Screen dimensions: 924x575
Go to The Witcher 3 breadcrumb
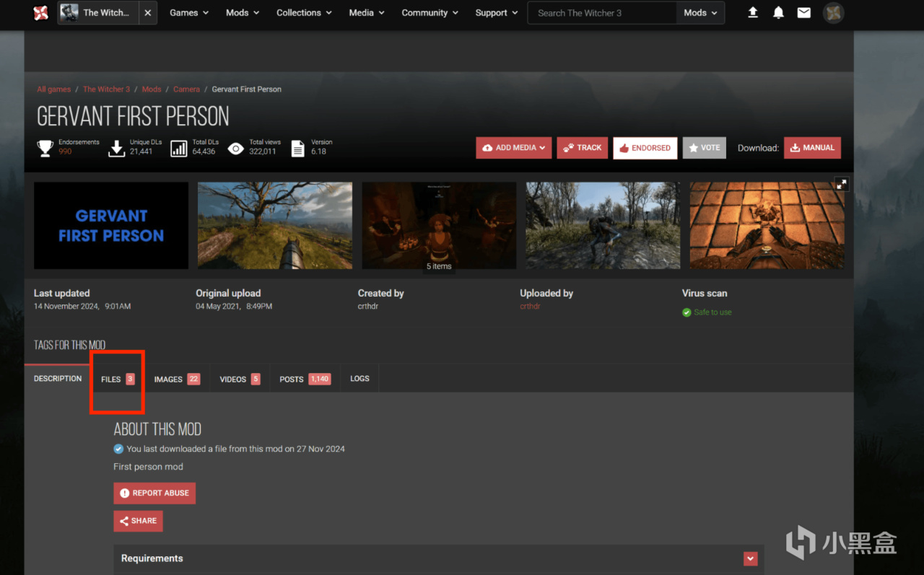tap(107, 89)
